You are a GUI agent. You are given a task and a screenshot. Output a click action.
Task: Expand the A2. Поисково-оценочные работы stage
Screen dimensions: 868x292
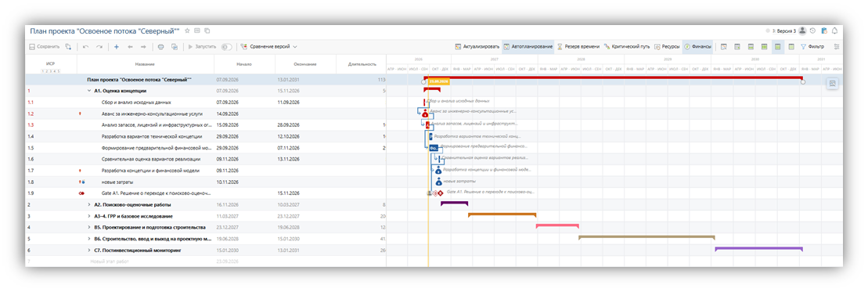[x=88, y=205]
